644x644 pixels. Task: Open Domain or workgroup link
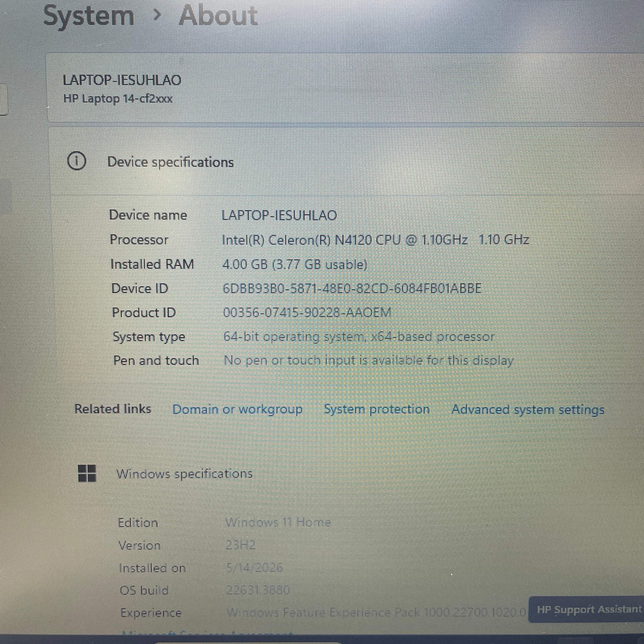click(237, 409)
